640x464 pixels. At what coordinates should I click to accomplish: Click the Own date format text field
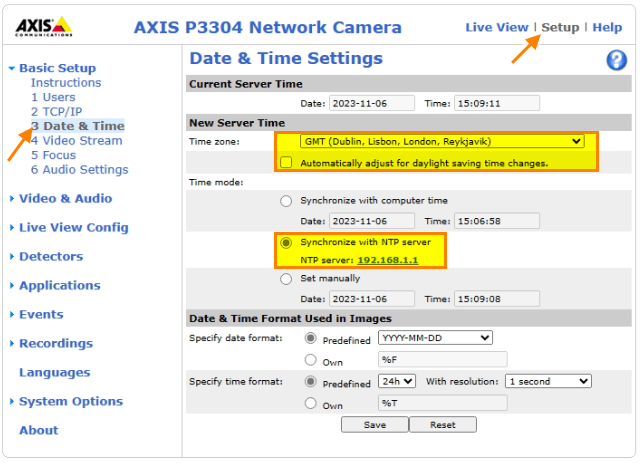441,359
